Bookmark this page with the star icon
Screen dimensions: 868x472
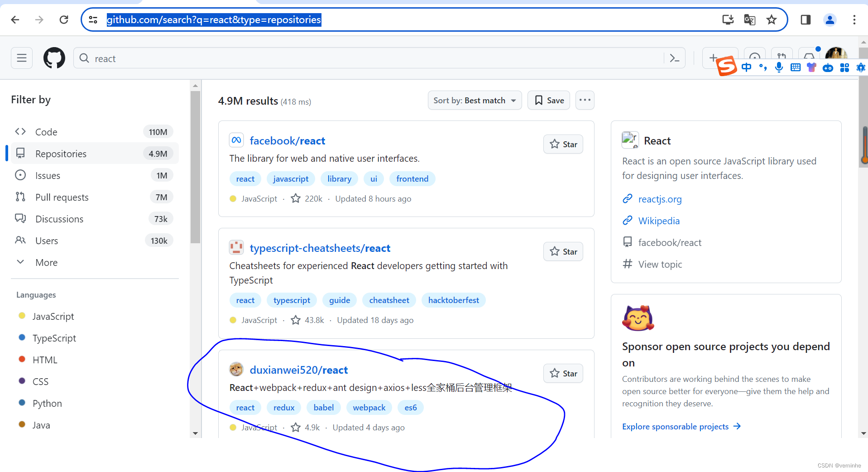coord(772,19)
